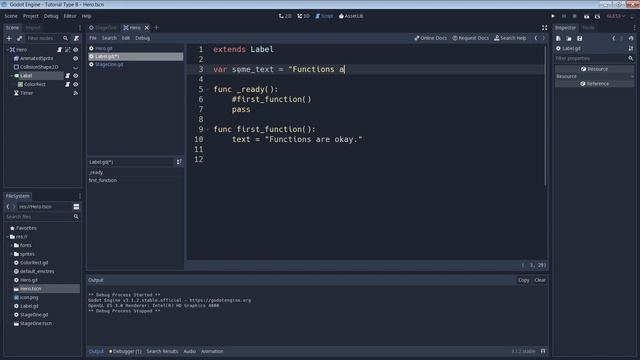Expand the sprites folder
The image size is (640, 360).
pos(11,254)
